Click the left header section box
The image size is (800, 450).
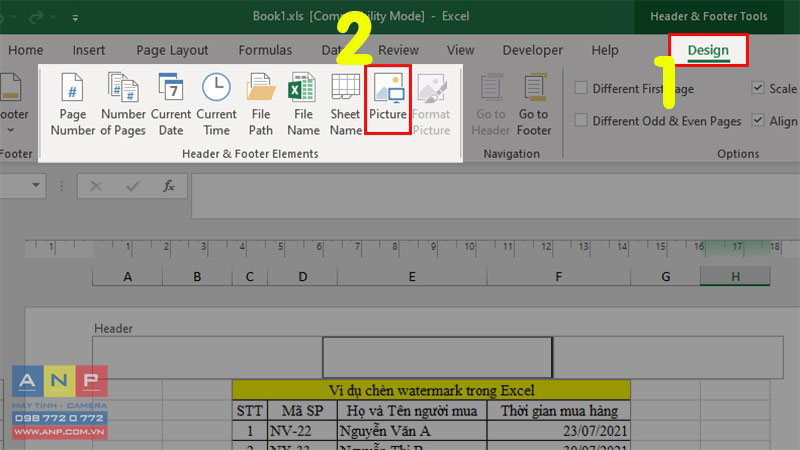[x=207, y=357]
